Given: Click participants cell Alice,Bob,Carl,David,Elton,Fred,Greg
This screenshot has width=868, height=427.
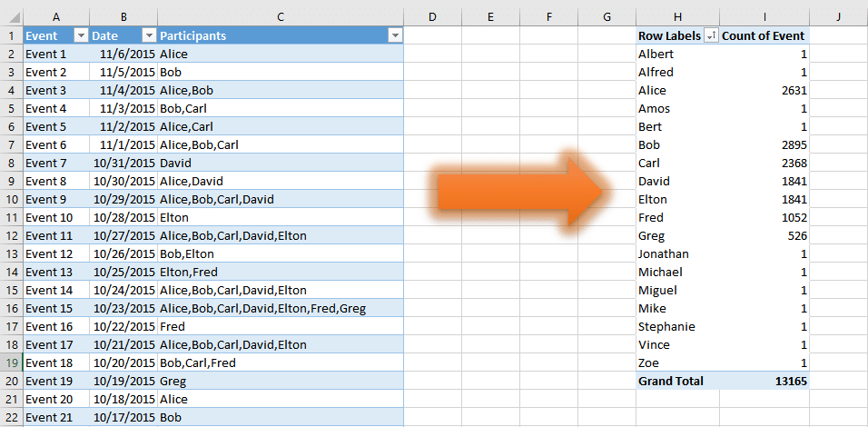Looking at the screenshot, I should pyautogui.click(x=281, y=308).
